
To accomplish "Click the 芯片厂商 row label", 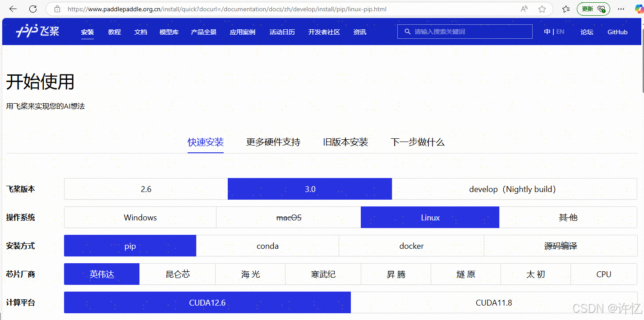I will pyautogui.click(x=21, y=274).
